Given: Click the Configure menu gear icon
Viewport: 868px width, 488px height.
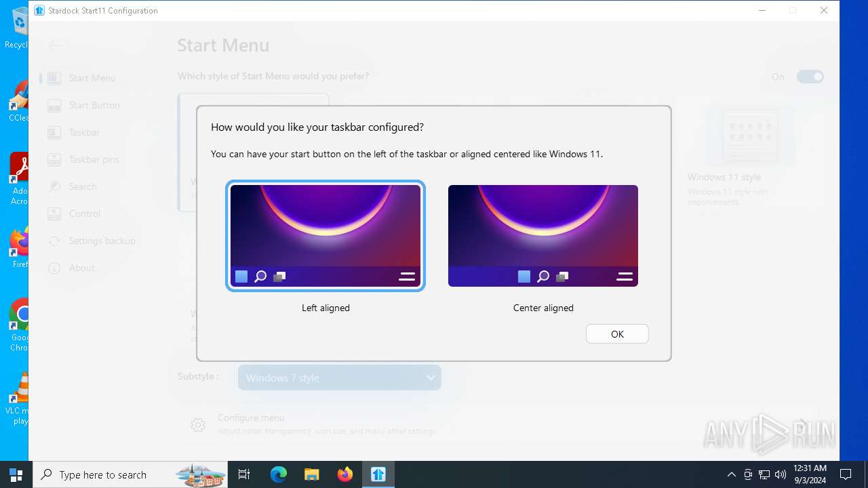Looking at the screenshot, I should click(x=198, y=425).
